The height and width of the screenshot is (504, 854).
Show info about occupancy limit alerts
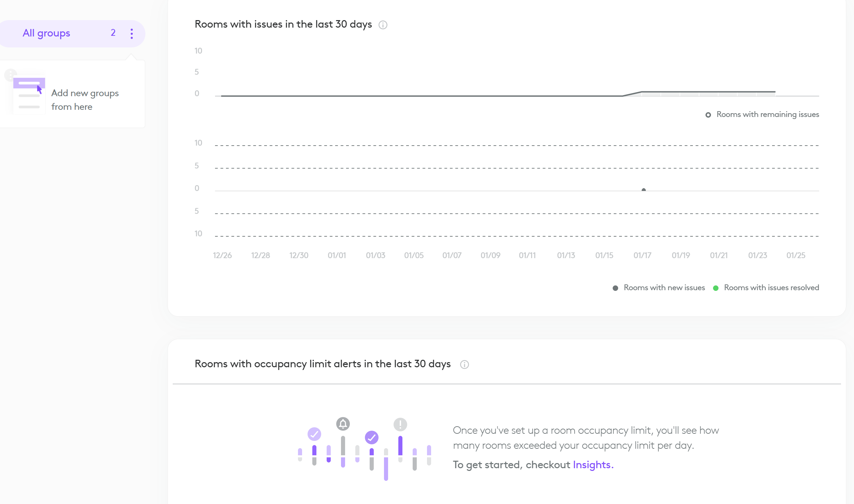[465, 365]
